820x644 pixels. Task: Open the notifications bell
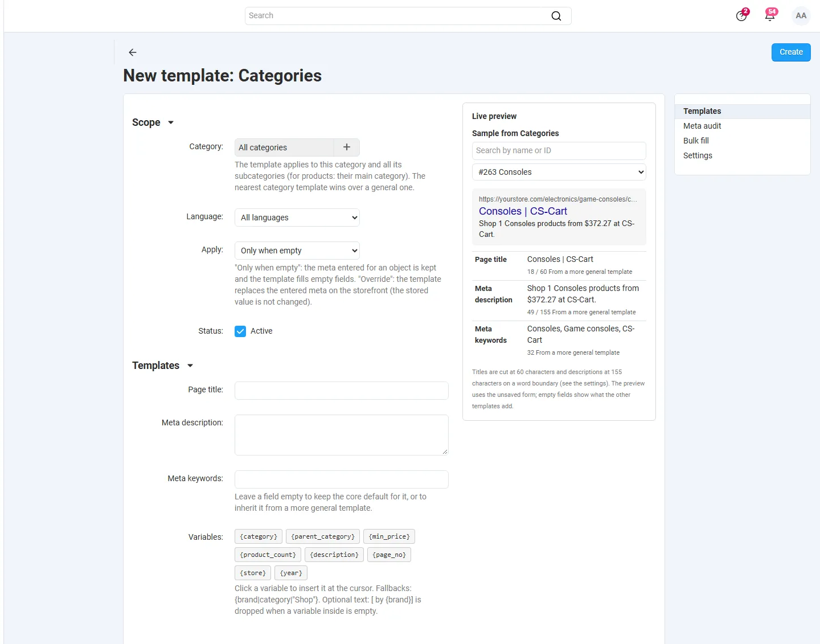tap(770, 15)
